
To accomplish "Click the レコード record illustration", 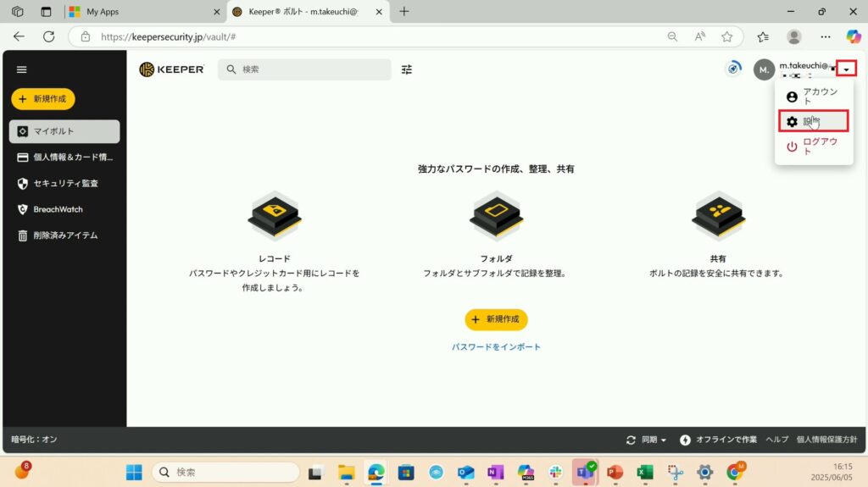I will click(x=275, y=216).
